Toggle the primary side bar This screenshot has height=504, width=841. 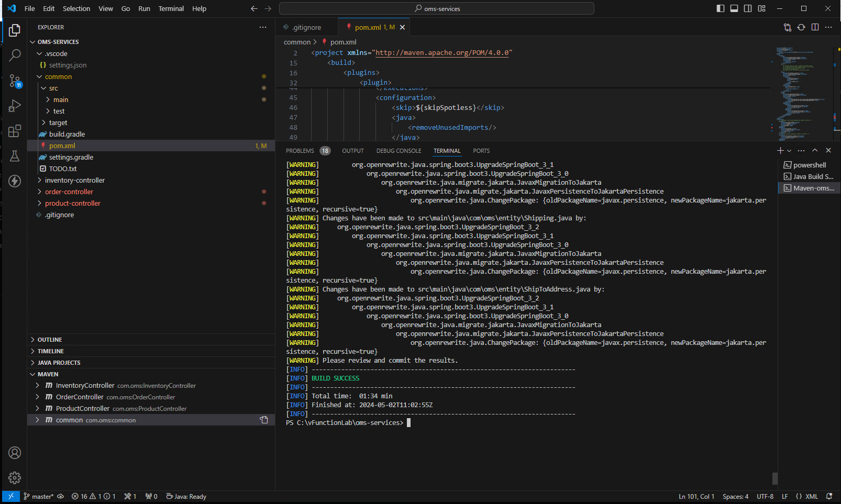(721, 8)
